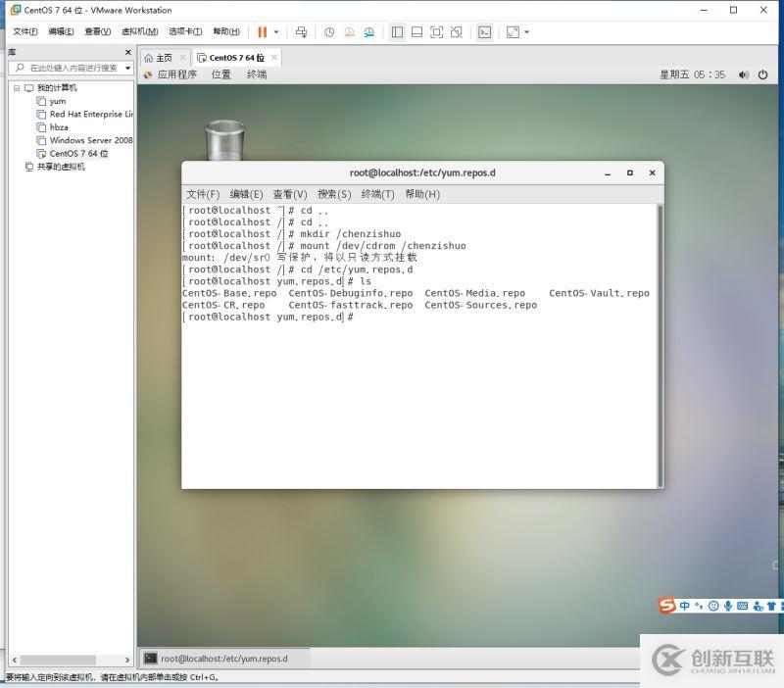This screenshot has height=688, width=784.
Task: Open the 选项卡(T) menu
Action: coord(185,31)
